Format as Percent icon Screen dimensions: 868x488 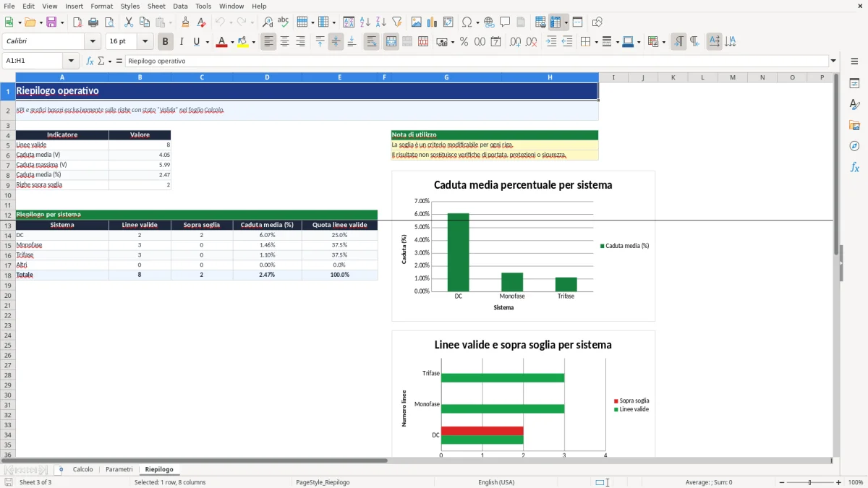(464, 42)
